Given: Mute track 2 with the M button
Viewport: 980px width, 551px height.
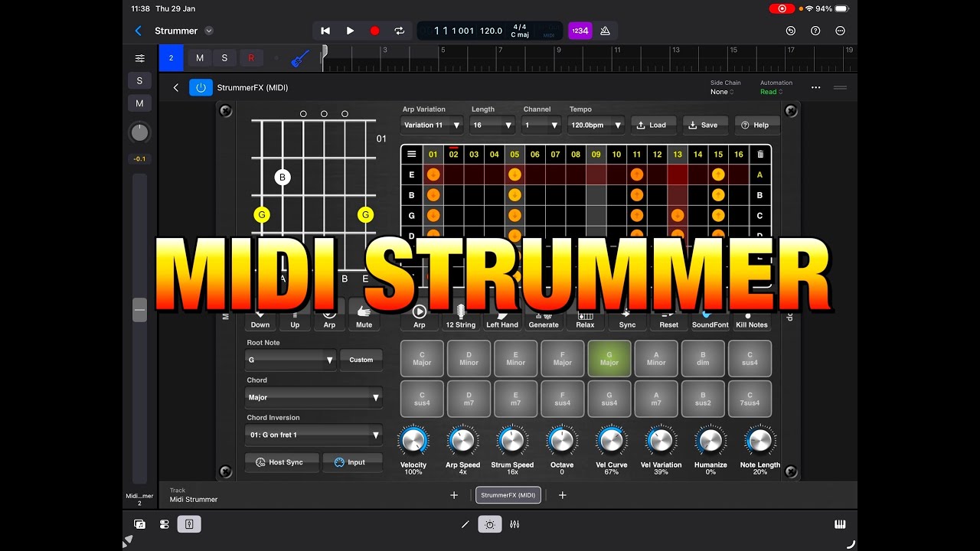Looking at the screenshot, I should pos(200,58).
